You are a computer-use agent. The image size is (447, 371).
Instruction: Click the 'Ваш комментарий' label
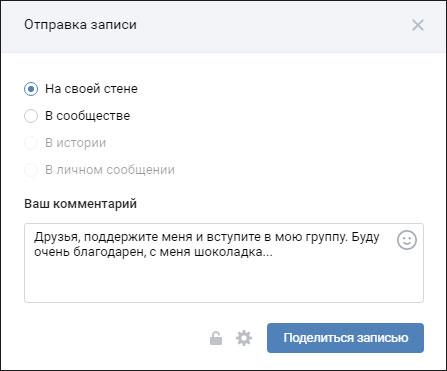(x=81, y=203)
